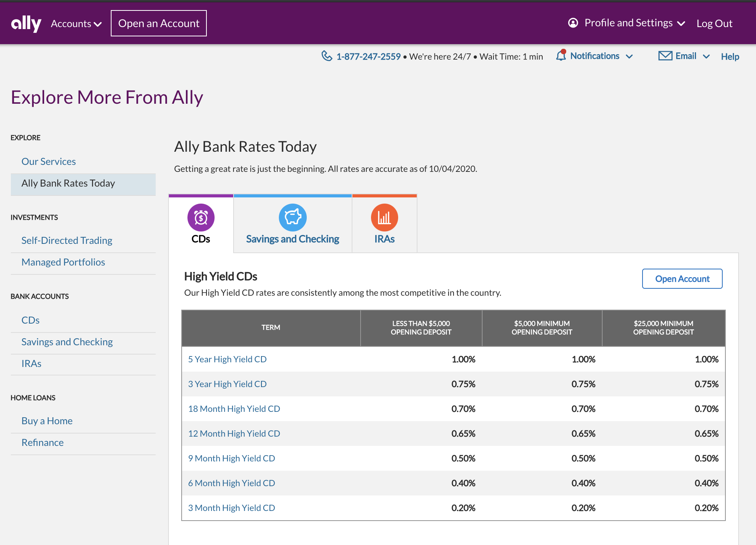Click the orange IRAs chart icon
Image resolution: width=756 pixels, height=545 pixels.
[385, 217]
